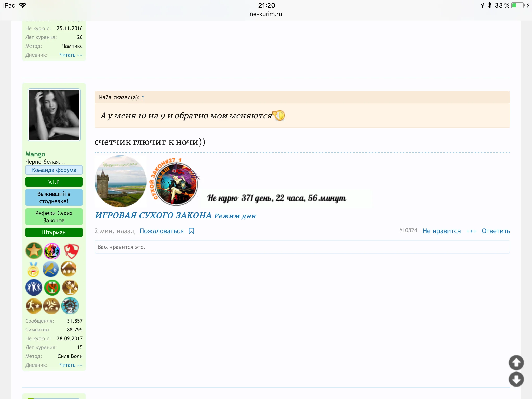Click the scroll-to-top arrow button

click(516, 362)
